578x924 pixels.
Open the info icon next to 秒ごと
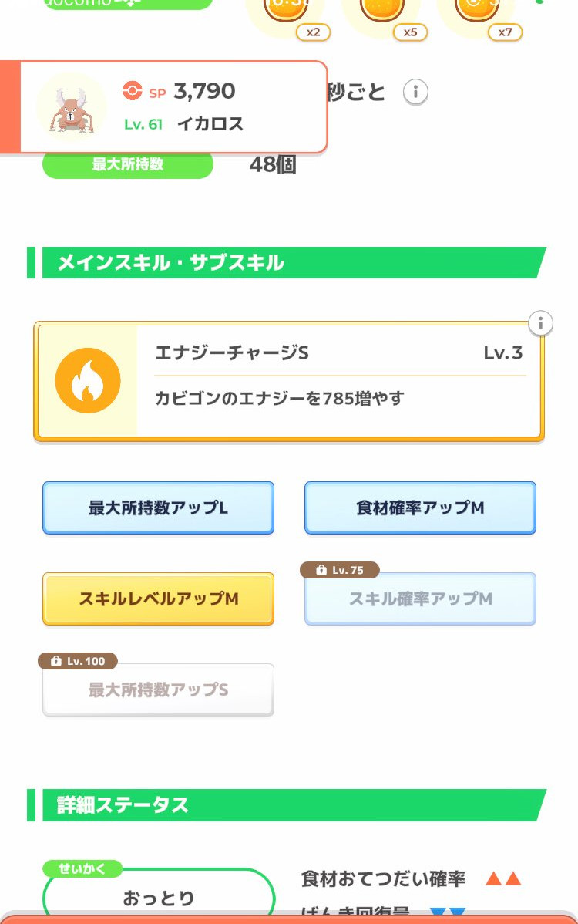click(415, 93)
